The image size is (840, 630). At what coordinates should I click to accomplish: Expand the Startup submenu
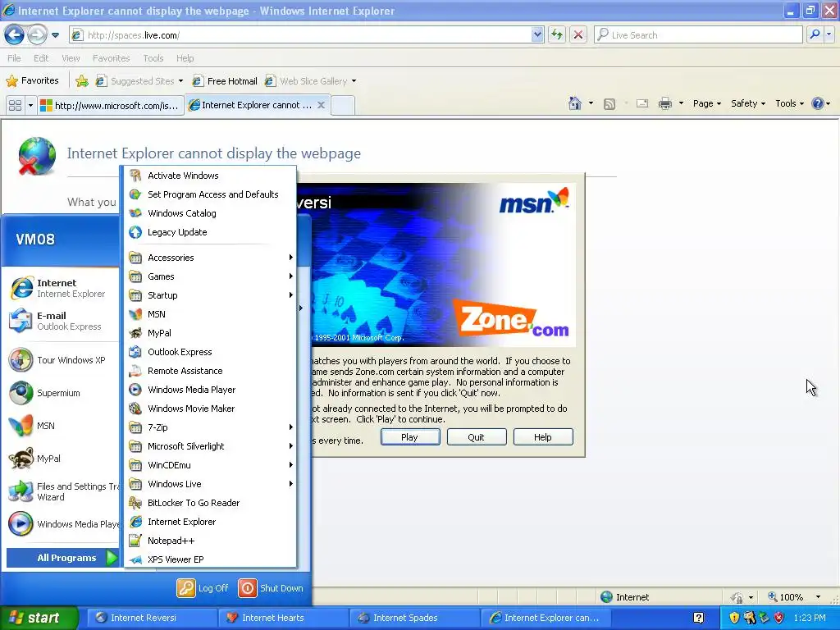pyautogui.click(x=210, y=295)
